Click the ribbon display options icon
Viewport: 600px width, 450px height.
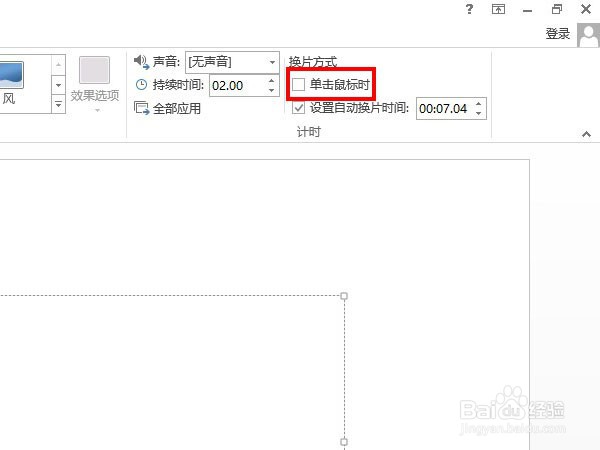498,9
